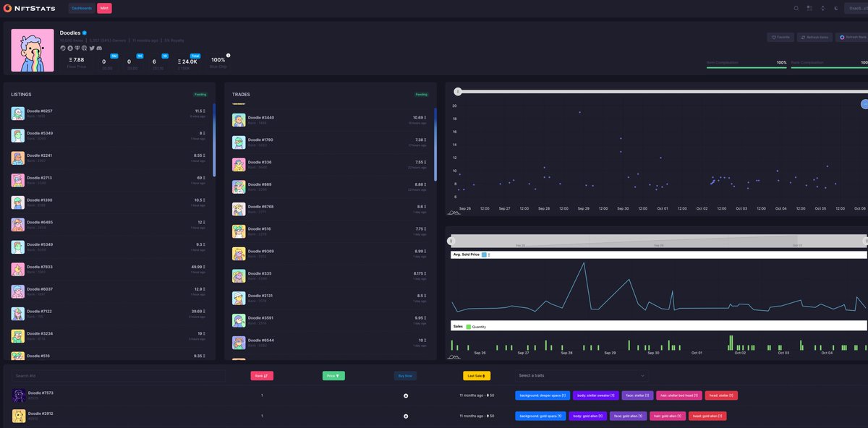The width and height of the screenshot is (868, 428).
Task: Click the Trades Feeding status badge
Action: [421, 94]
